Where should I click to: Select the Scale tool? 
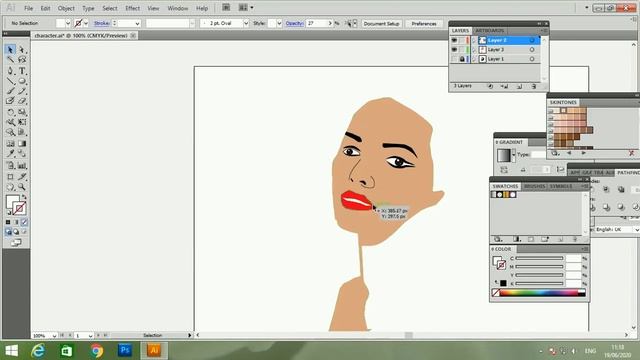(22, 112)
